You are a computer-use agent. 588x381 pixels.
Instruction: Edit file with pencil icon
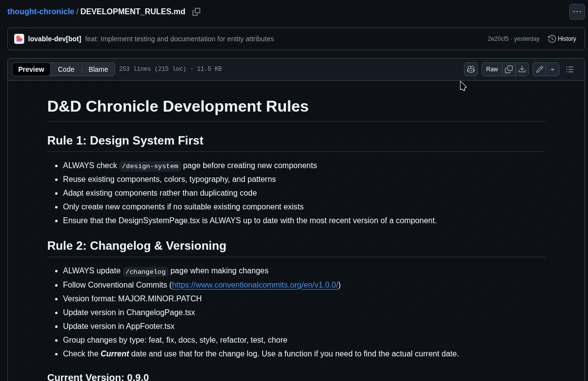pyautogui.click(x=540, y=69)
